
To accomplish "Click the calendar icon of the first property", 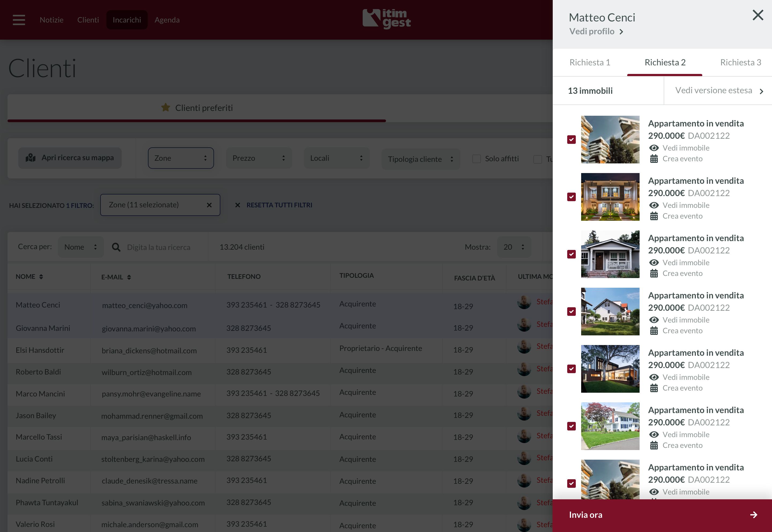I will click(654, 159).
